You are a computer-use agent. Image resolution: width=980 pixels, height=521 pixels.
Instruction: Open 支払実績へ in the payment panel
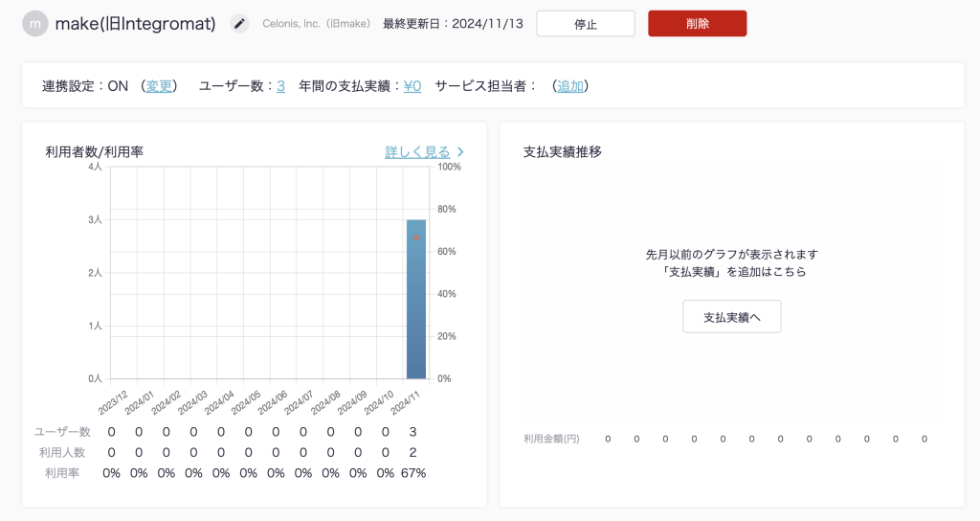[731, 317]
